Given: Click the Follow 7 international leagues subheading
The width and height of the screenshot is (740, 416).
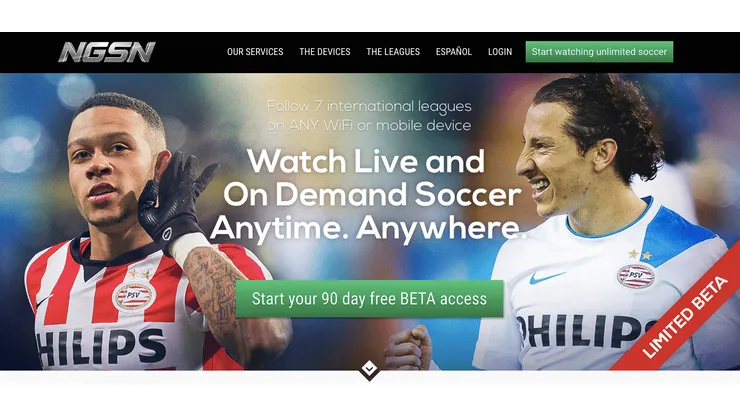Looking at the screenshot, I should point(369,116).
